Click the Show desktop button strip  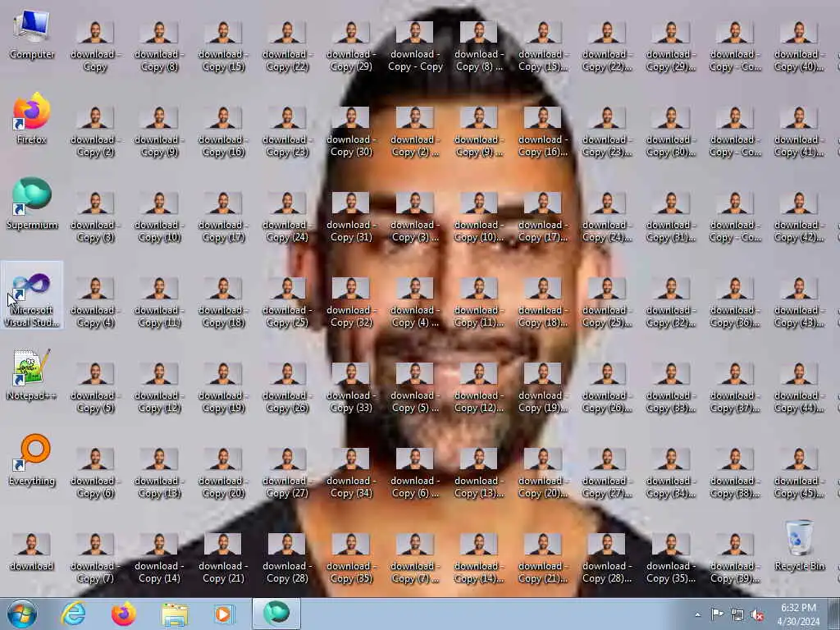click(835, 614)
